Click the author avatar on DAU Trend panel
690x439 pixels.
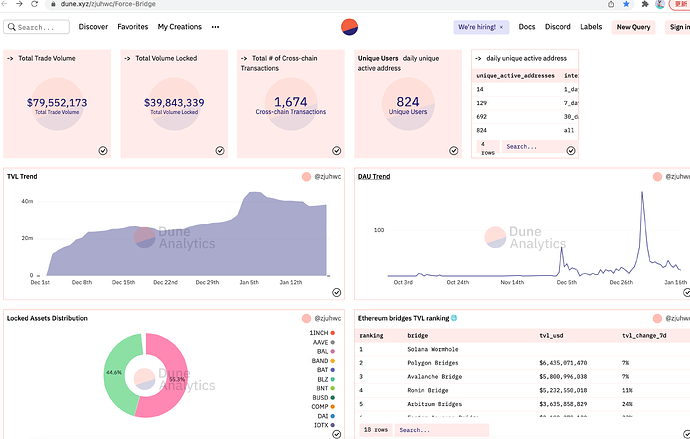[657, 177]
